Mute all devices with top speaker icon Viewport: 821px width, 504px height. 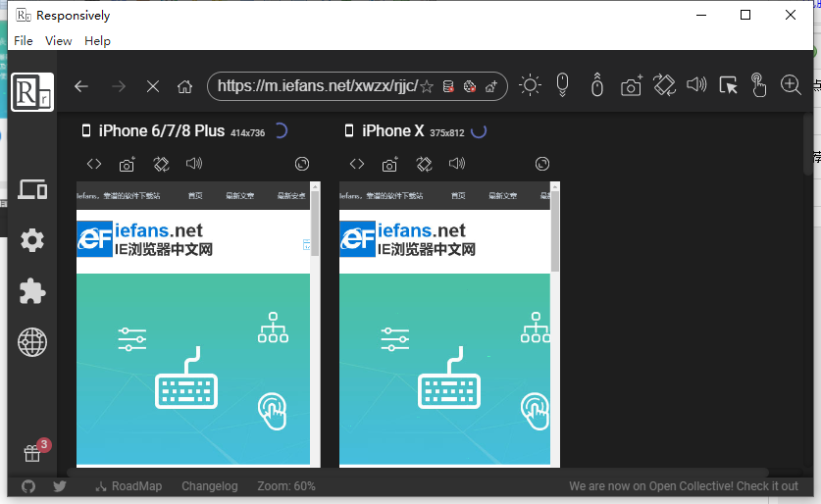[x=696, y=84]
